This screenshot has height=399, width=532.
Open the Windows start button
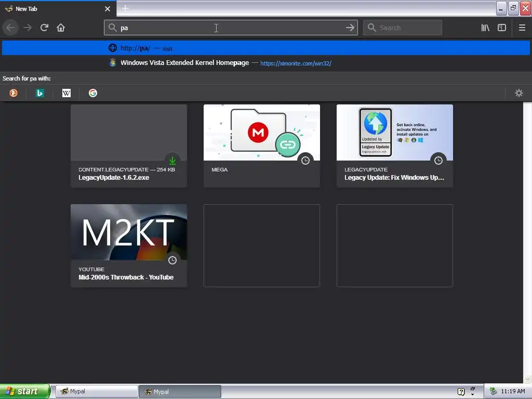point(25,391)
